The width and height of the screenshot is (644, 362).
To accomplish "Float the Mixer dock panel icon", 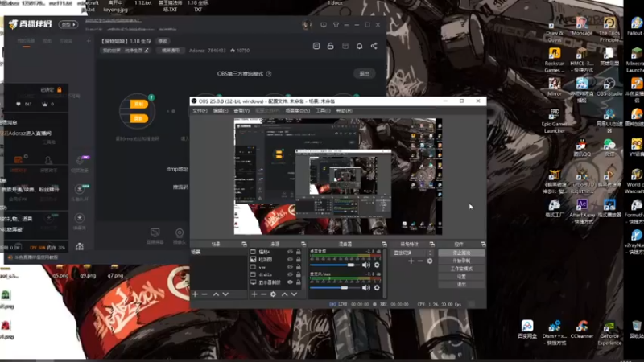I will coord(384,244).
